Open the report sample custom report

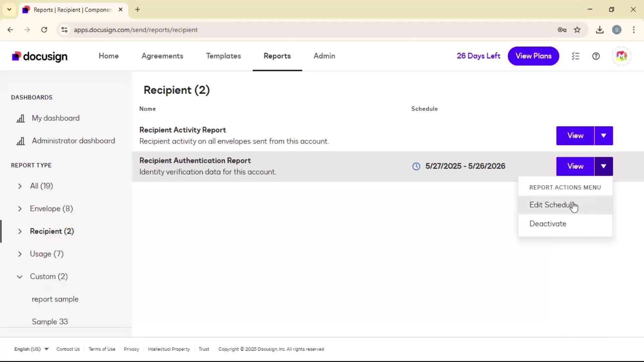(x=55, y=299)
